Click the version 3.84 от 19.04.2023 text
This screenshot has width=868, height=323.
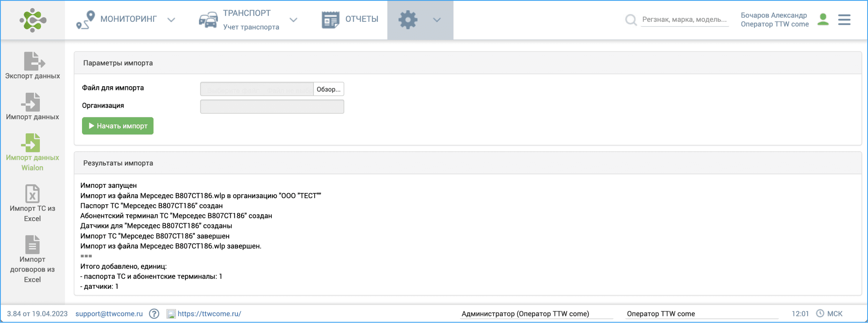37,313
